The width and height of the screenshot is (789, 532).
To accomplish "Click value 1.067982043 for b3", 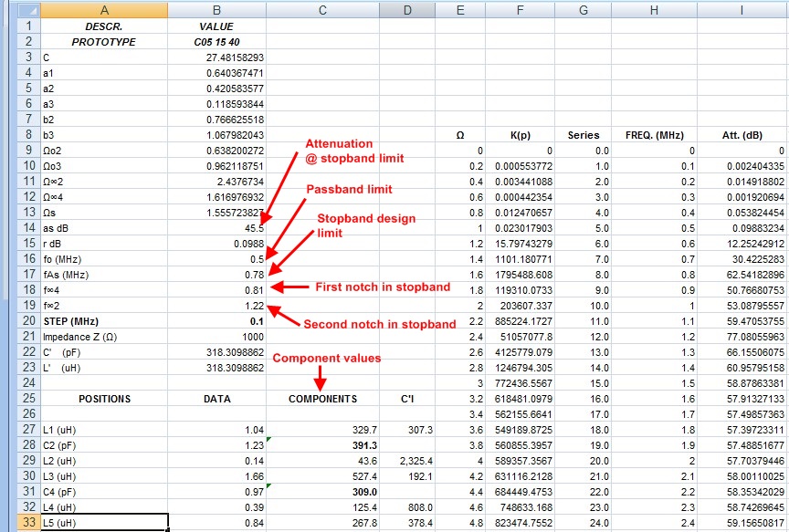I will click(216, 135).
